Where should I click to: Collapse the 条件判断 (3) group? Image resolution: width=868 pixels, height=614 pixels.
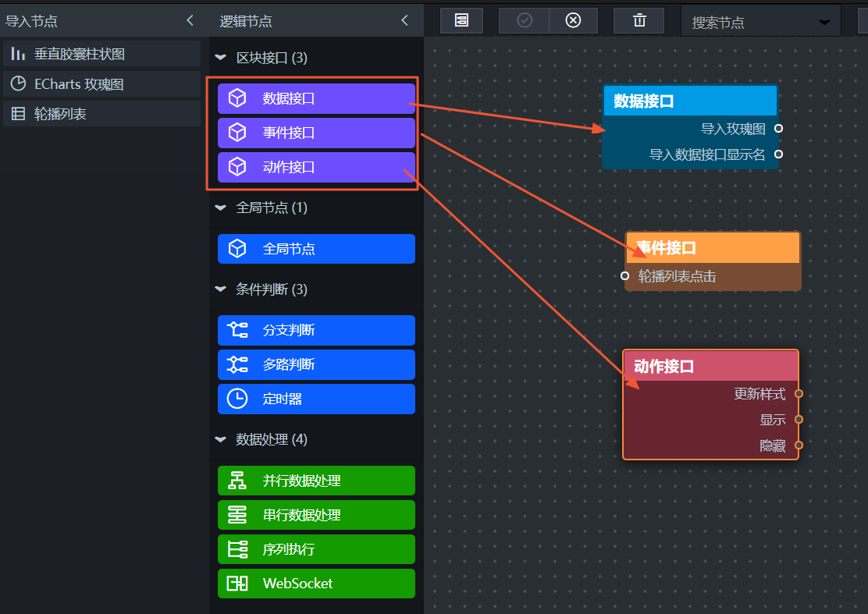(221, 289)
